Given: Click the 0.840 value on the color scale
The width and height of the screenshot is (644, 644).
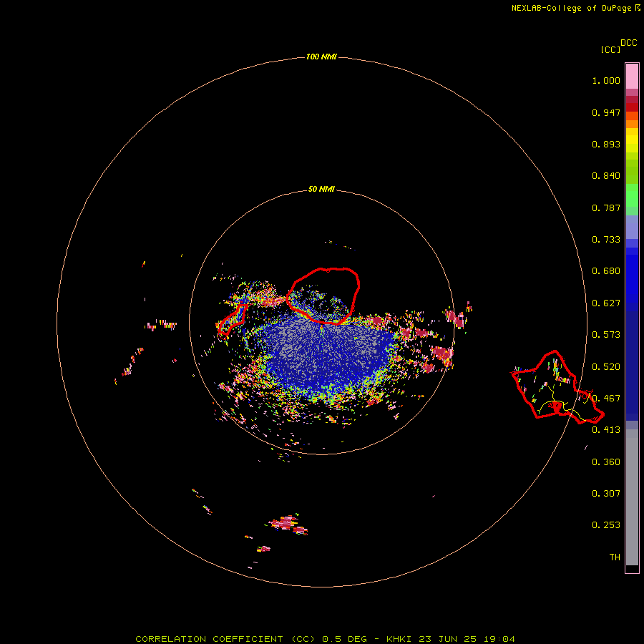Looking at the screenshot, I should (x=606, y=176).
